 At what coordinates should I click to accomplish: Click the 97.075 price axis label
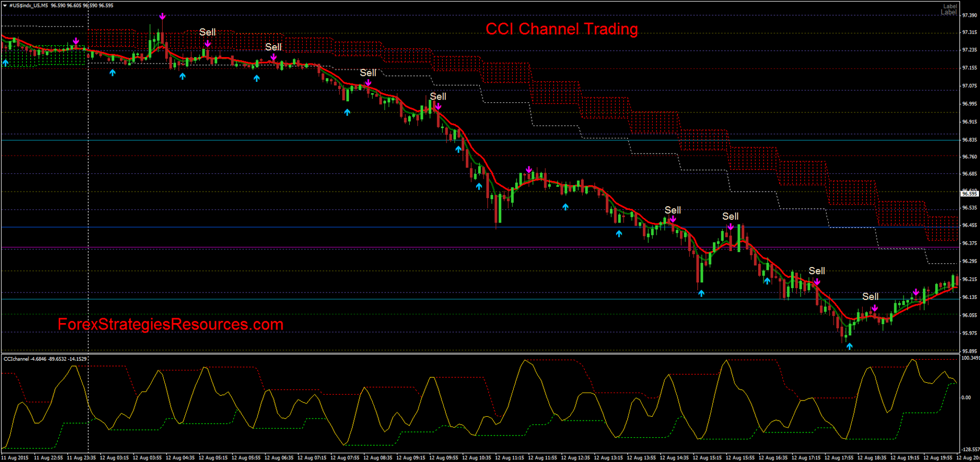click(x=970, y=86)
